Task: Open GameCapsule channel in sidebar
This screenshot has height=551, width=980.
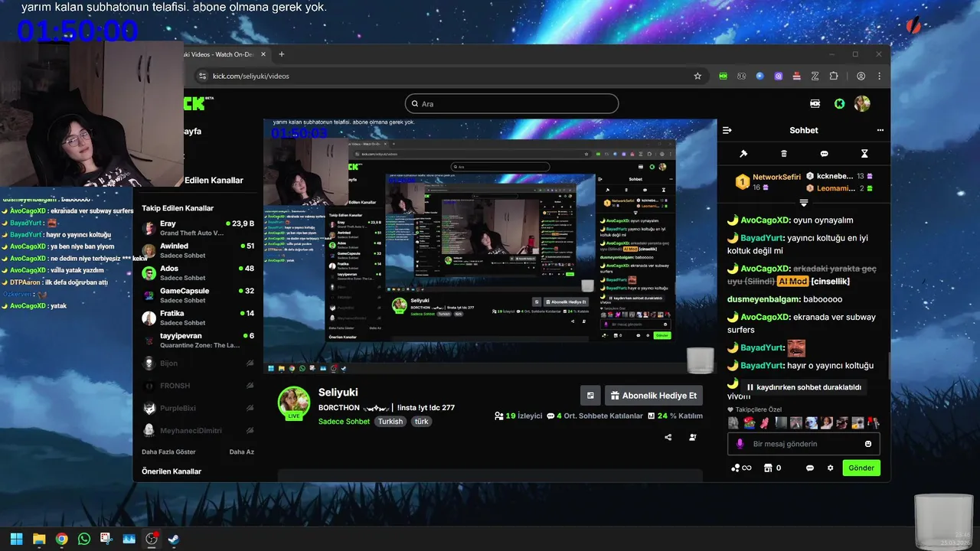Action: coord(198,295)
